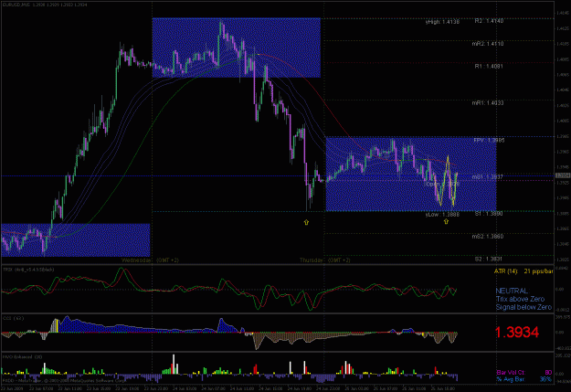Click the Trix above Zero text

(520, 299)
